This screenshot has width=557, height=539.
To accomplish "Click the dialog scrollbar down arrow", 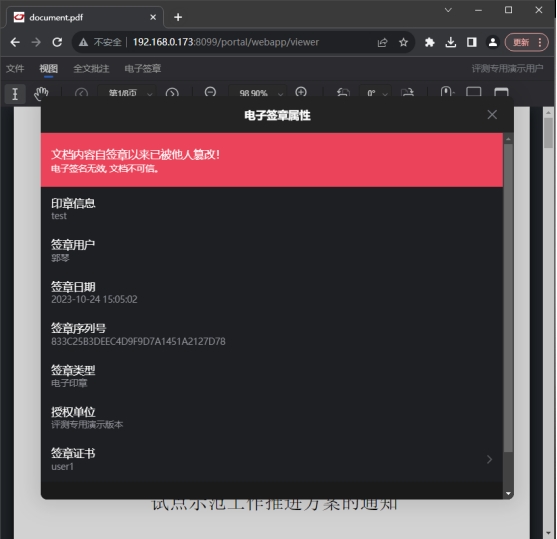I will coord(508,494).
